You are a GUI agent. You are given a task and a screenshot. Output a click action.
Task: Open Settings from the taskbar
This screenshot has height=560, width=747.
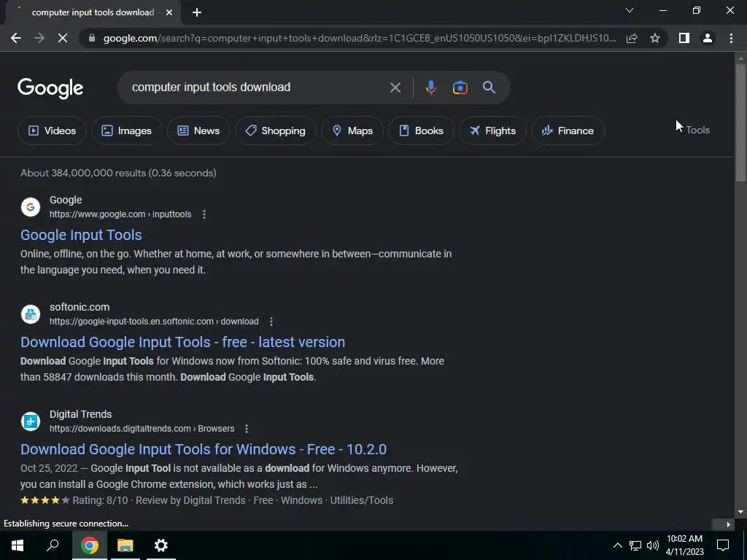point(161,545)
